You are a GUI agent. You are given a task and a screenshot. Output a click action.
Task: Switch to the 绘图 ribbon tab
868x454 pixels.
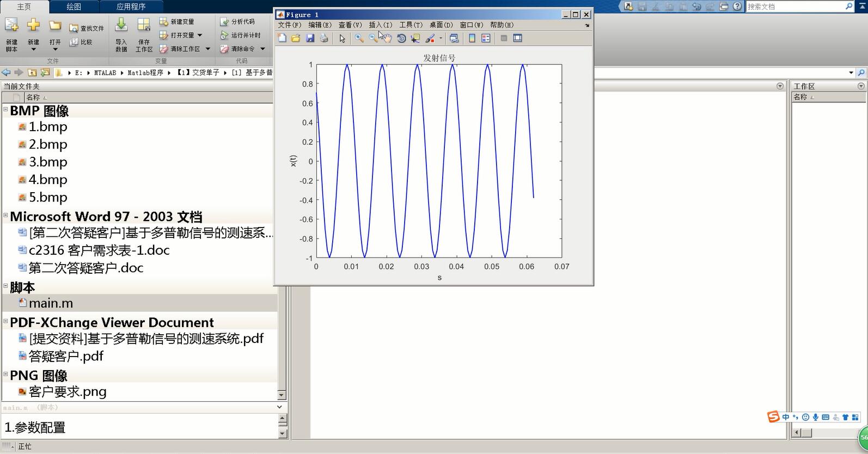click(x=74, y=7)
